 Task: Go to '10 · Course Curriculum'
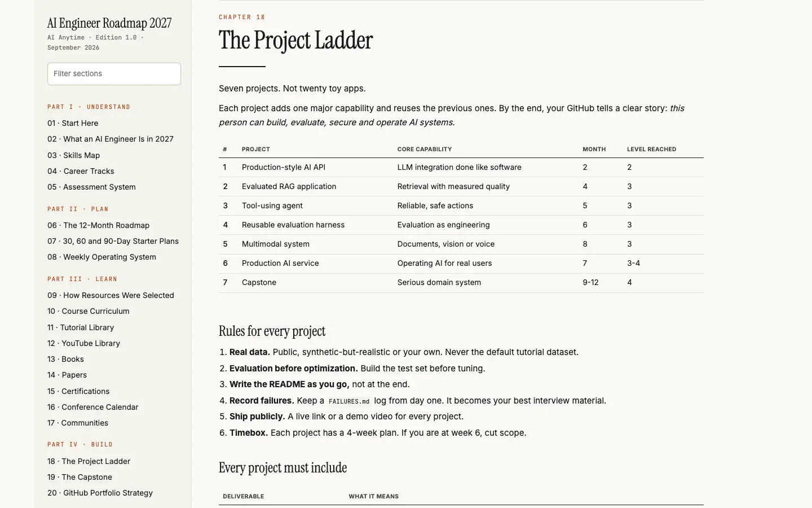pyautogui.click(x=89, y=311)
